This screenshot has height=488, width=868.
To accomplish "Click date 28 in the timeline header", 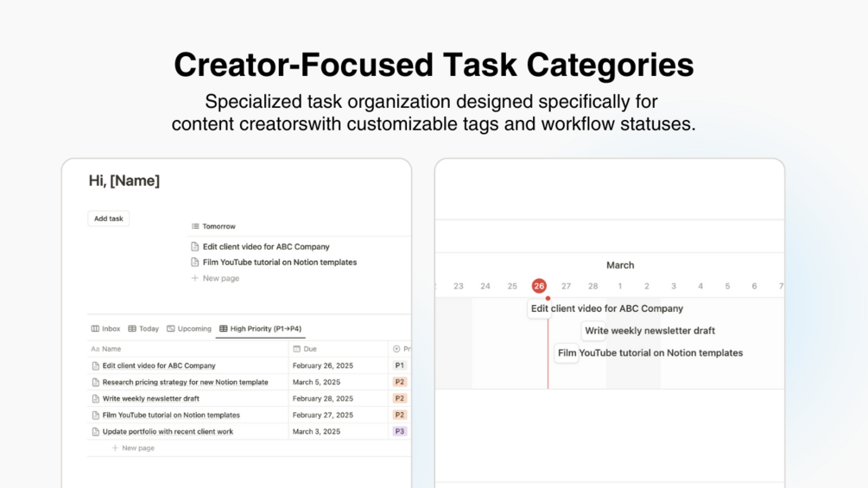I will [592, 286].
